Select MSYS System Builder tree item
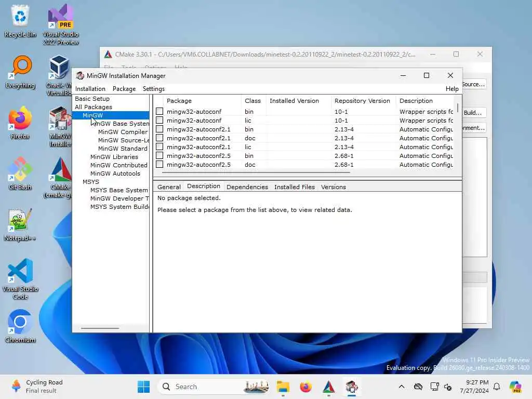 point(119,207)
